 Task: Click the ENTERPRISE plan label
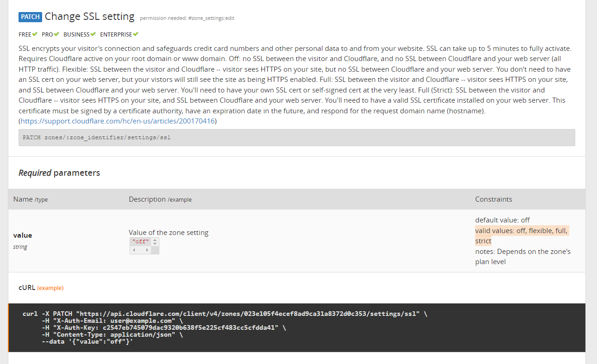click(116, 35)
